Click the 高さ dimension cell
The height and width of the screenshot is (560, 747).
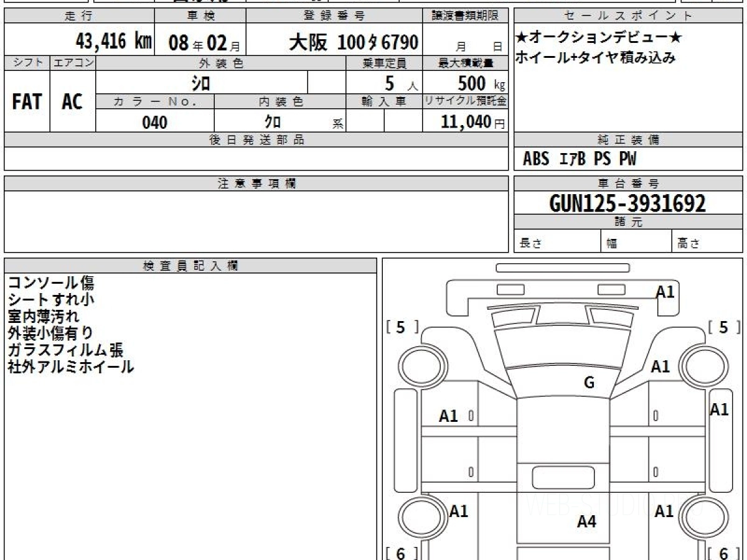708,241
